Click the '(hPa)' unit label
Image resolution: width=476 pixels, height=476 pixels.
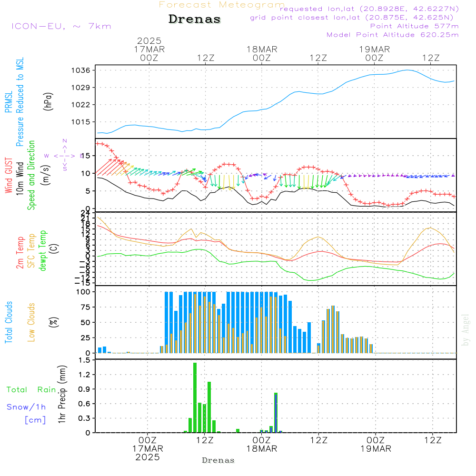pos(48,102)
